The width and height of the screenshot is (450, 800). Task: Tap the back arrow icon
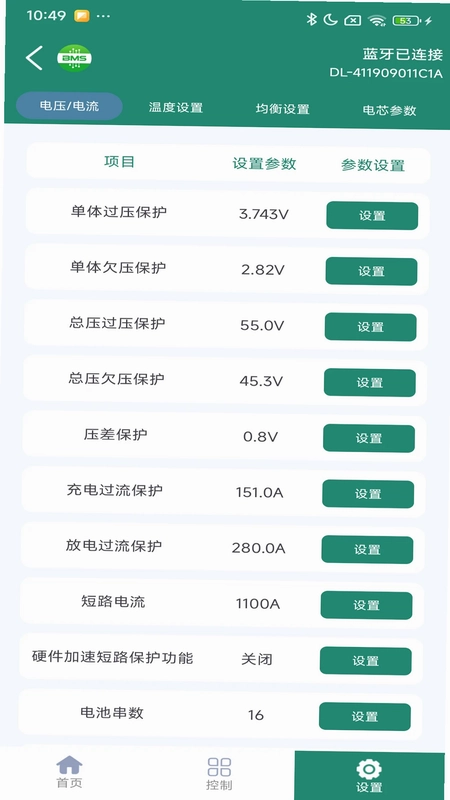[x=34, y=58]
